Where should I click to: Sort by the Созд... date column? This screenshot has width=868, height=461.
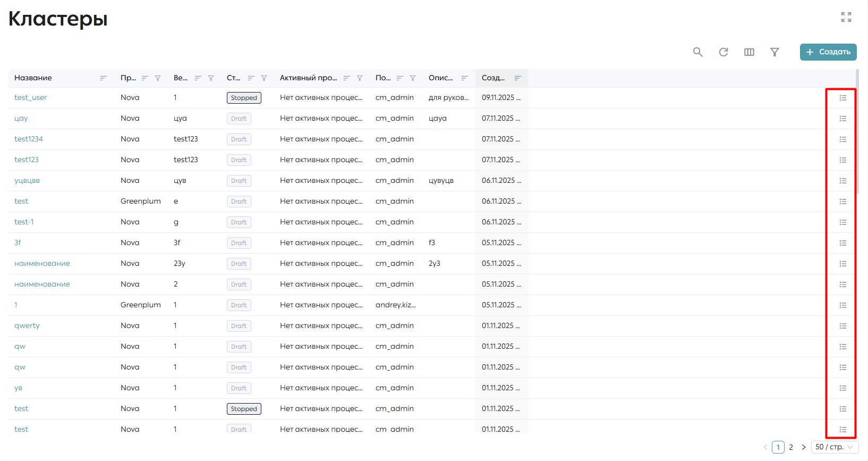point(517,78)
